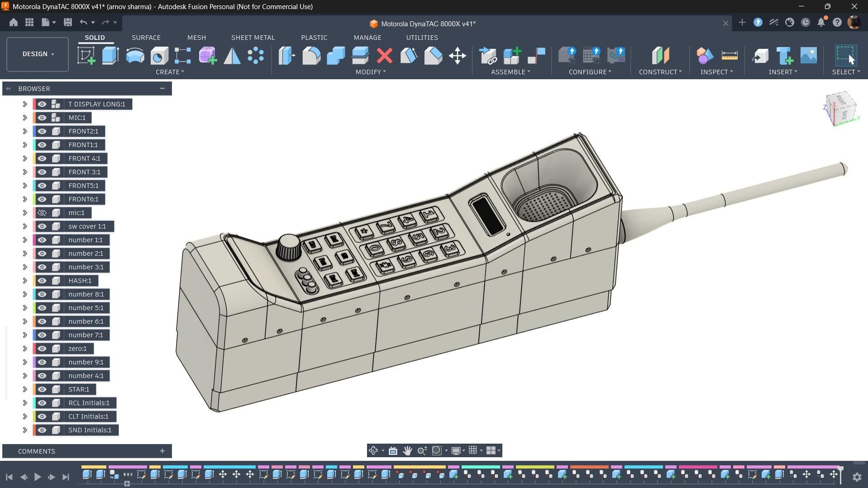Select the Extrude tool
The width and height of the screenshot is (868, 488).
(x=110, y=56)
